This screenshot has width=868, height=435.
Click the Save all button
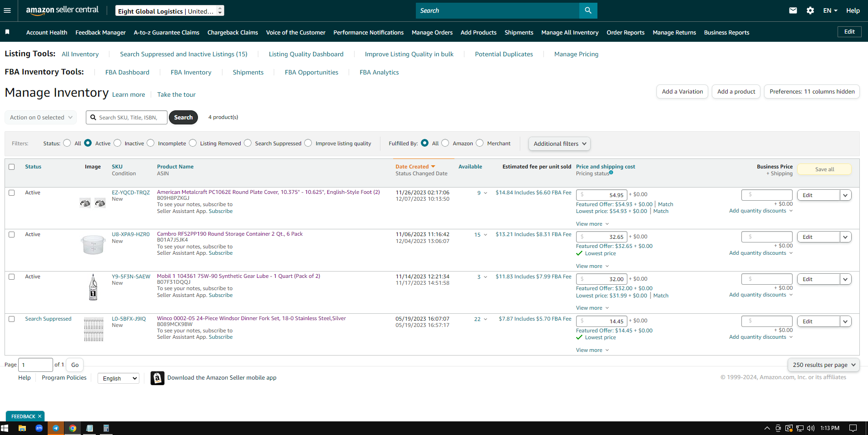(824, 169)
